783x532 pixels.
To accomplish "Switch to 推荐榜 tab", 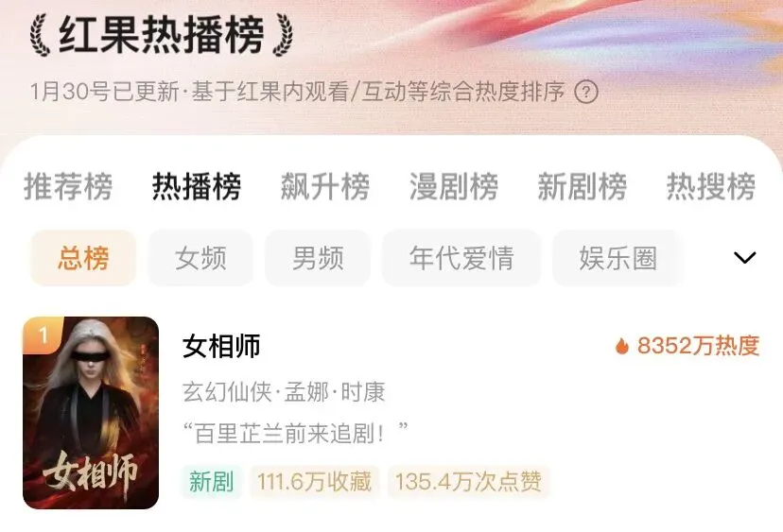I will point(68,187).
